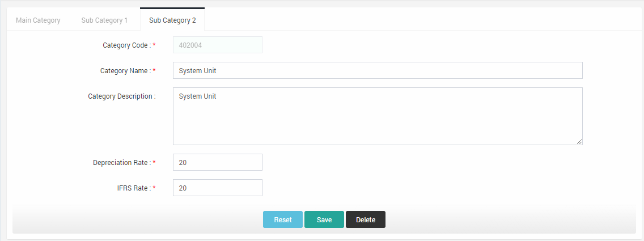Click the 'Category Name :' label
The image size is (644, 241).
tap(125, 71)
